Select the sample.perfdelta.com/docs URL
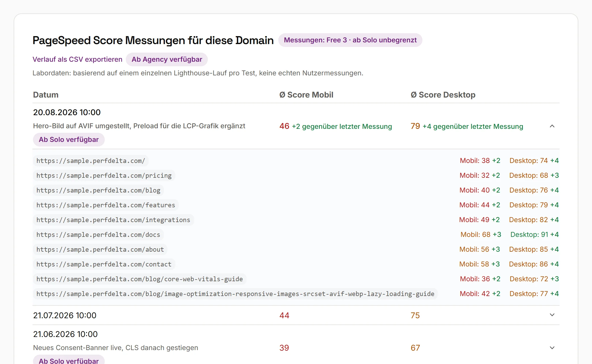The height and width of the screenshot is (364, 592). 98,235
